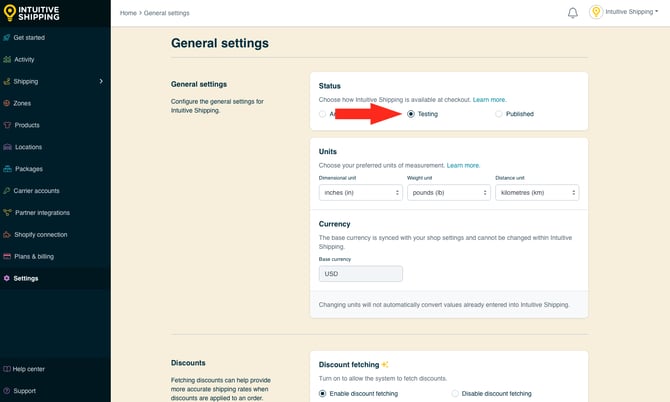Click the Shipping truck icon
The height and width of the screenshot is (402, 670).
[7, 81]
